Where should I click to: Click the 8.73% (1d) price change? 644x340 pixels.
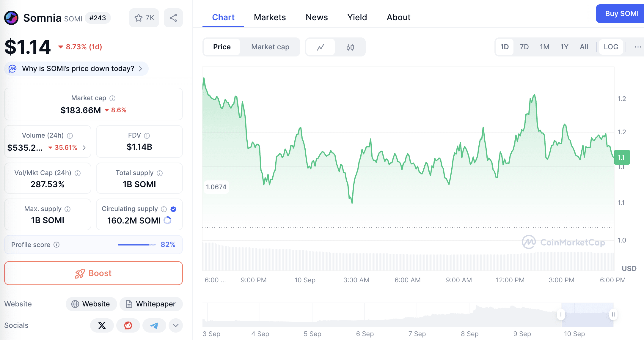[80, 47]
